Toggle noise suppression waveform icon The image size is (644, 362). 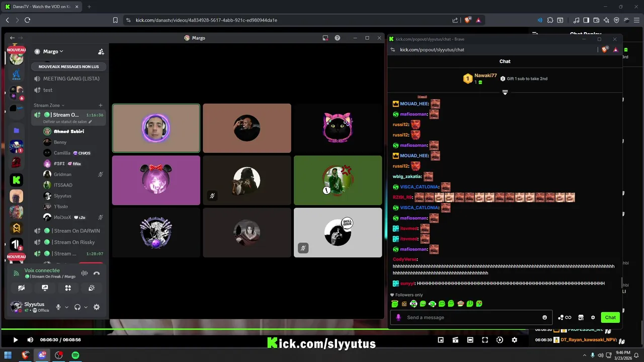[x=84, y=273]
